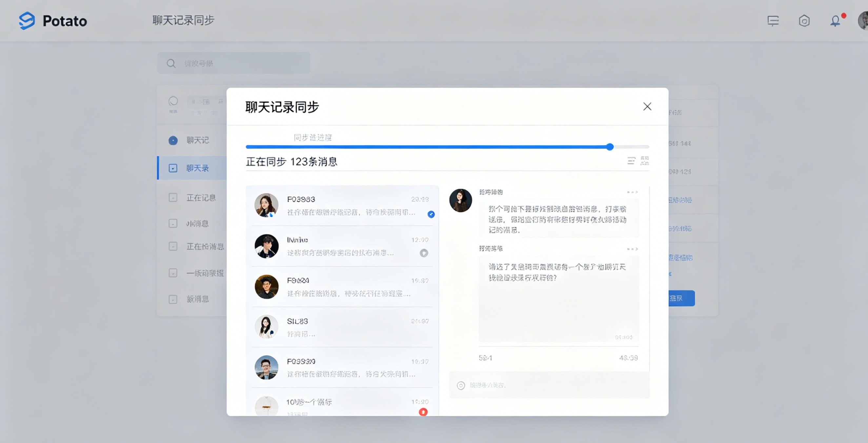Click avatar of fifth conversation
Viewport: 868px width, 443px height.
click(266, 368)
